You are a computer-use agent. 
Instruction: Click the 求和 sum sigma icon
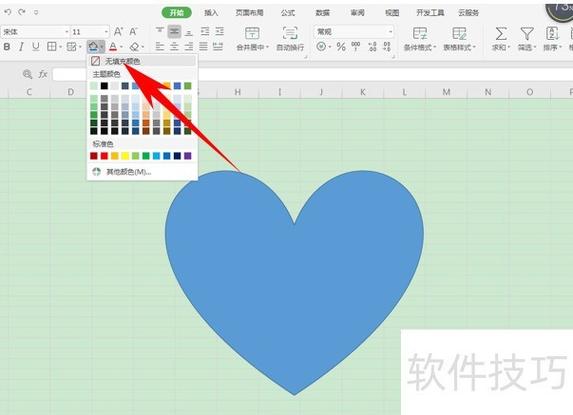tap(501, 34)
